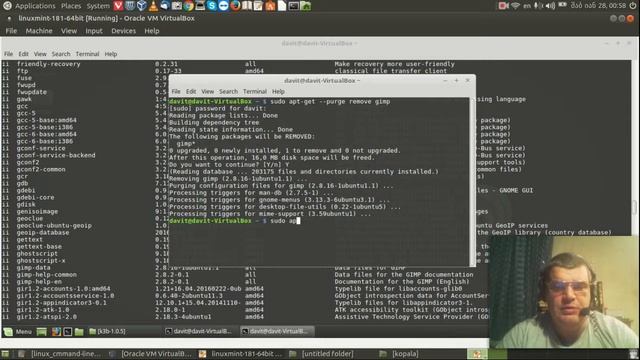Open Skype from the top panel

(x=212, y=6)
